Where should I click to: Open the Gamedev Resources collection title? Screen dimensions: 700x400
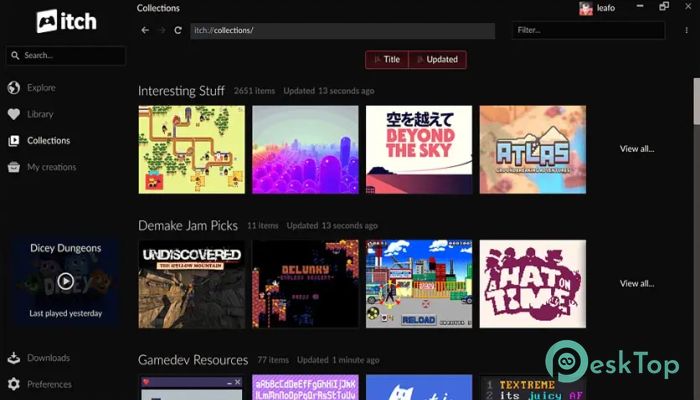click(193, 360)
